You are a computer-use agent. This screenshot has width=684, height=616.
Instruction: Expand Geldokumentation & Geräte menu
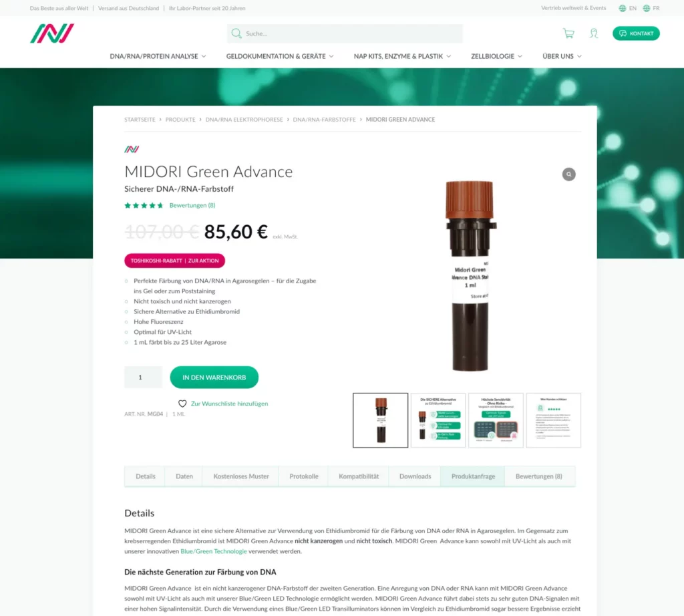(x=280, y=56)
